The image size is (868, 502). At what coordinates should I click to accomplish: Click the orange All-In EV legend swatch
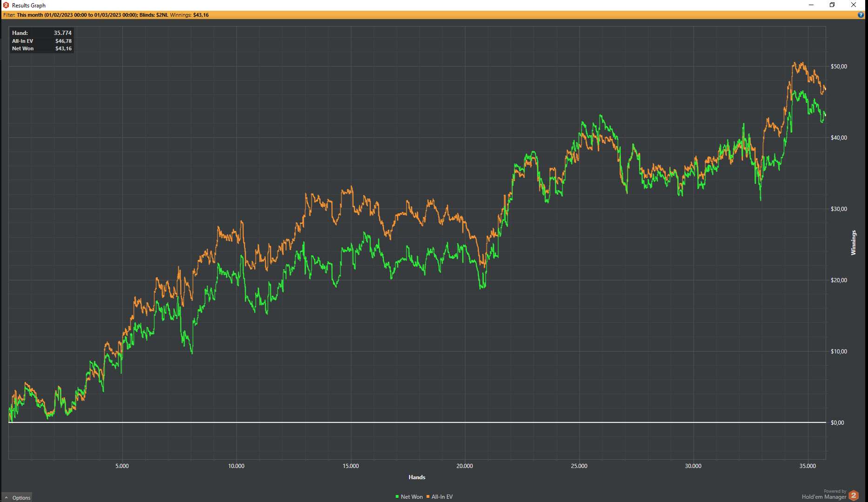coord(428,497)
